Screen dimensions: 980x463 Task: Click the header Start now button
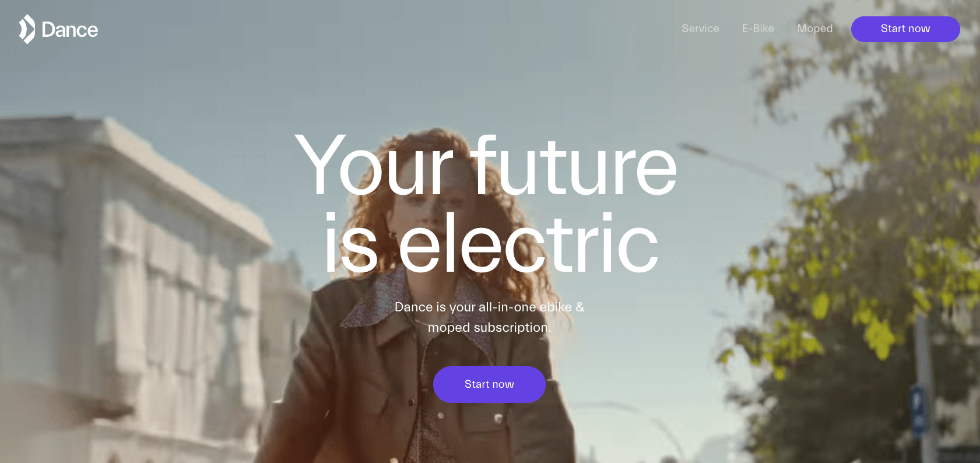coord(905,29)
